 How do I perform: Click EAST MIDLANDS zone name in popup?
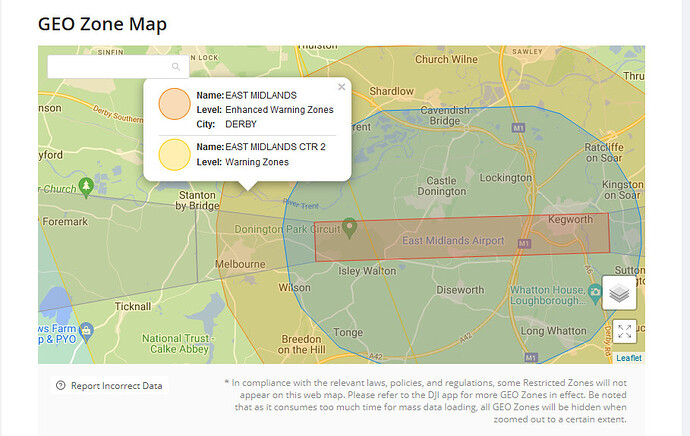[261, 95]
